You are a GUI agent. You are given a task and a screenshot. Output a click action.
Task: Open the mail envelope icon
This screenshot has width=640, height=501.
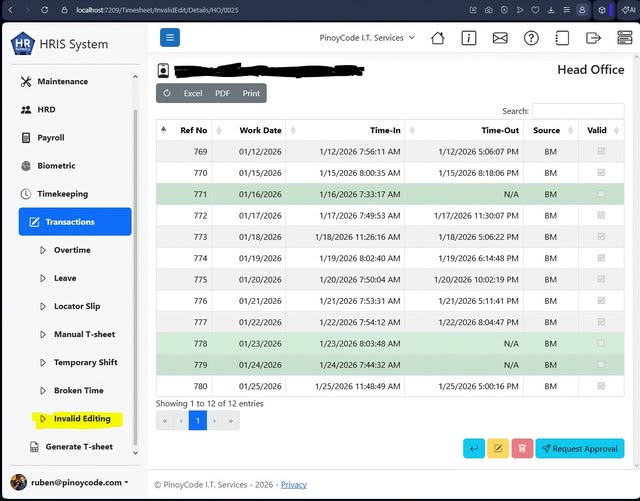tap(500, 38)
